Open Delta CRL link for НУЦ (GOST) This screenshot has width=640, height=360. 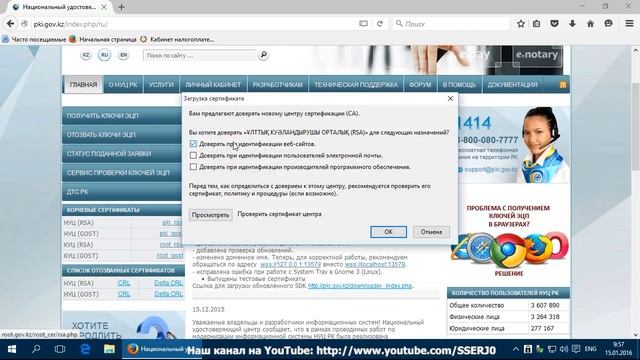168,294
